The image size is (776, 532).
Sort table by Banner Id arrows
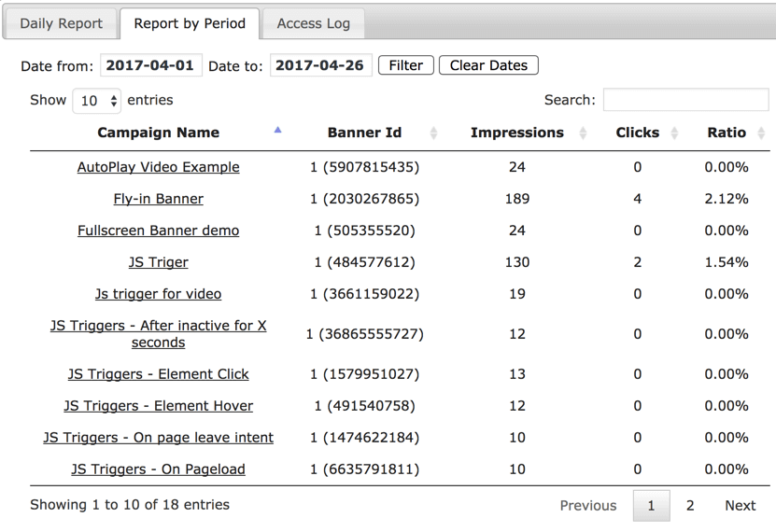pos(433,133)
